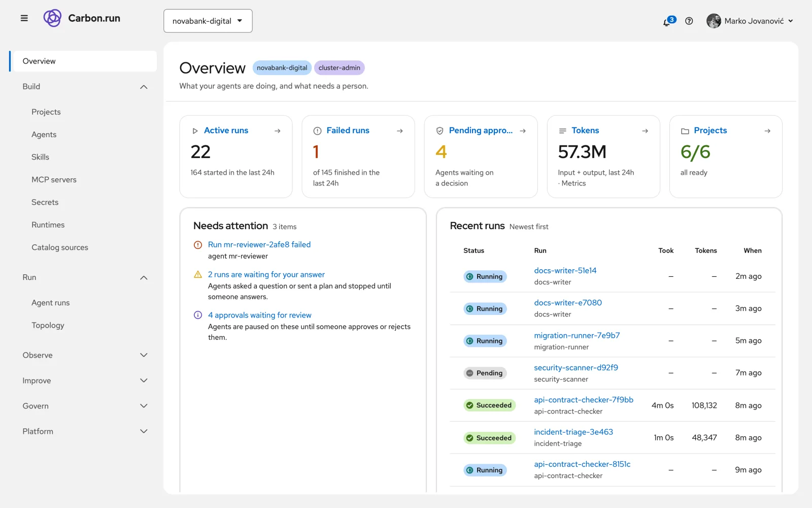This screenshot has width=812, height=508.
Task: Toggle the hamburger navigation menu
Action: (24, 18)
